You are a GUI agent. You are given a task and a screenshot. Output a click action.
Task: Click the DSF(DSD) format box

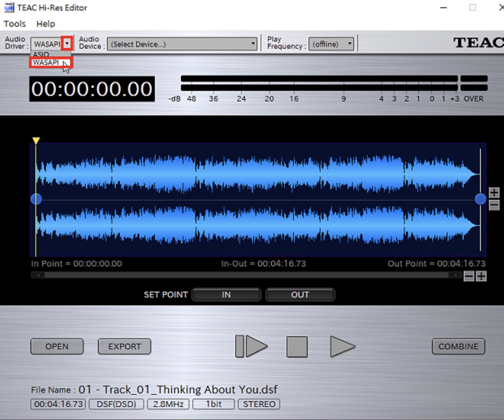pos(116,404)
